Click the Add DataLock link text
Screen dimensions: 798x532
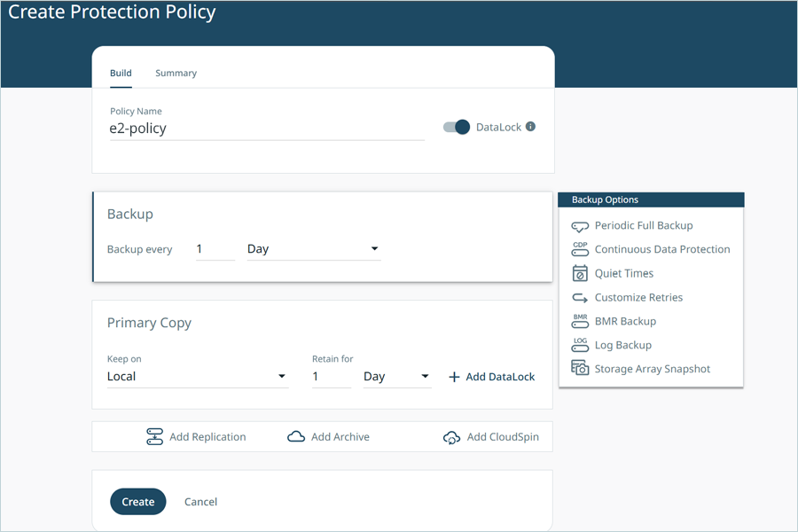(x=500, y=377)
